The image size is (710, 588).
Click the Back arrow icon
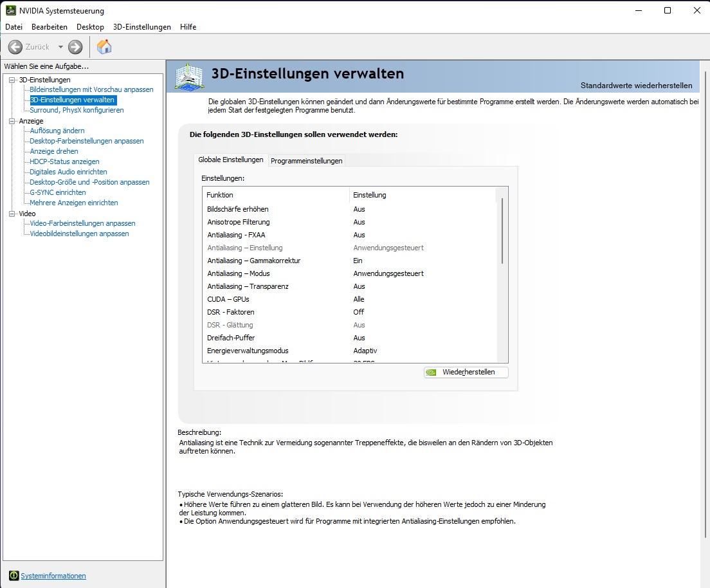tap(15, 47)
